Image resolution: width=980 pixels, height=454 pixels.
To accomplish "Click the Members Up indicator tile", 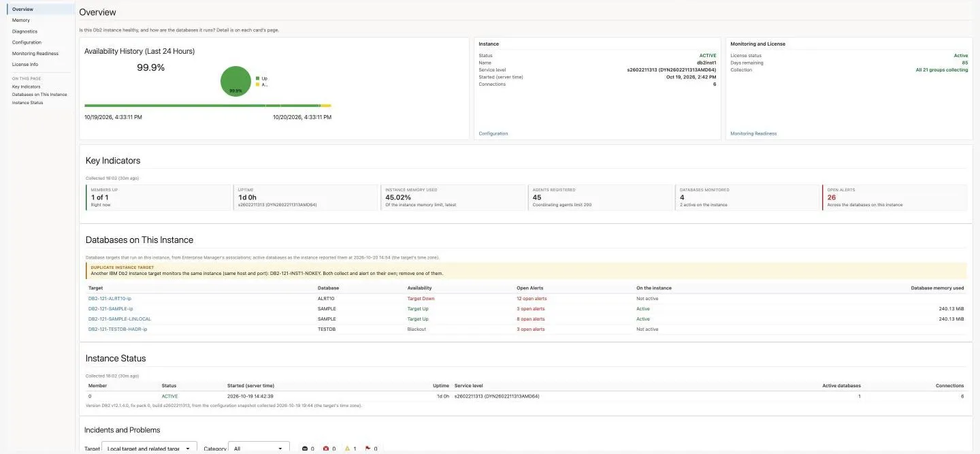I will pos(159,197).
